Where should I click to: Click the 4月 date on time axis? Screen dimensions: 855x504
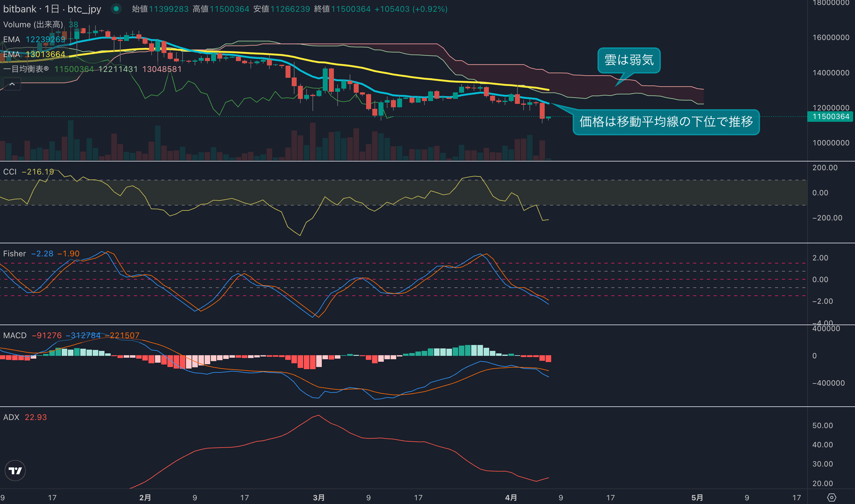pos(511,497)
